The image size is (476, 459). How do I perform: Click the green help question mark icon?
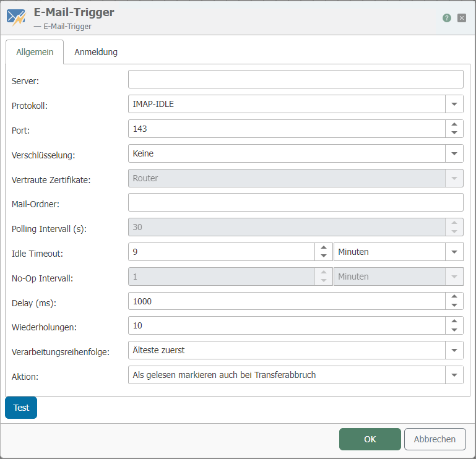447,18
